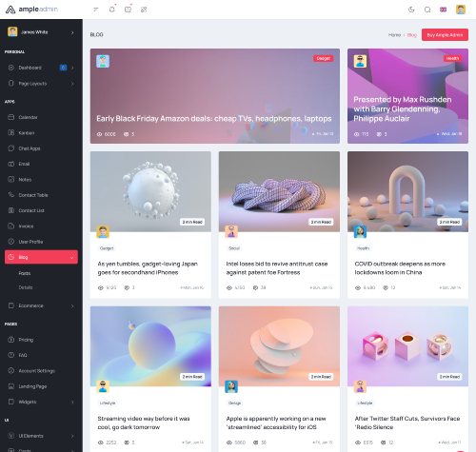Click the Invoice icon in sidebar

11,226
